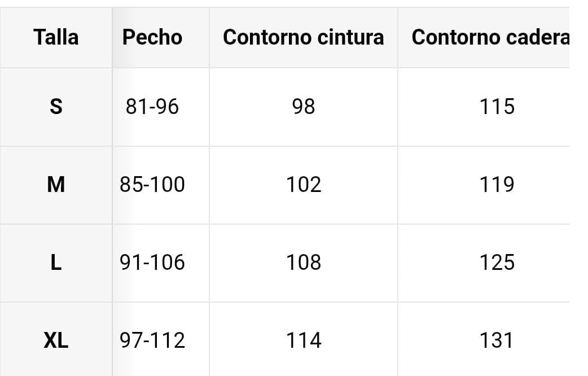588x376 pixels.
Task: Click hip value 125 cell
Action: 497,263
